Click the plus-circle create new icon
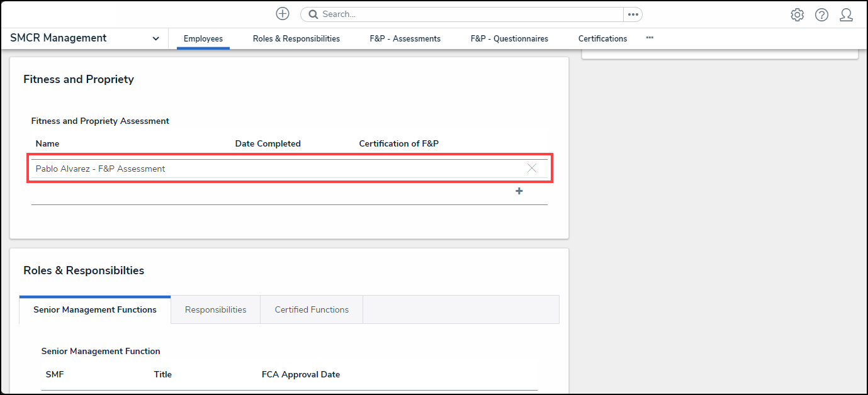Screen dimensions: 868x395 [x=283, y=14]
